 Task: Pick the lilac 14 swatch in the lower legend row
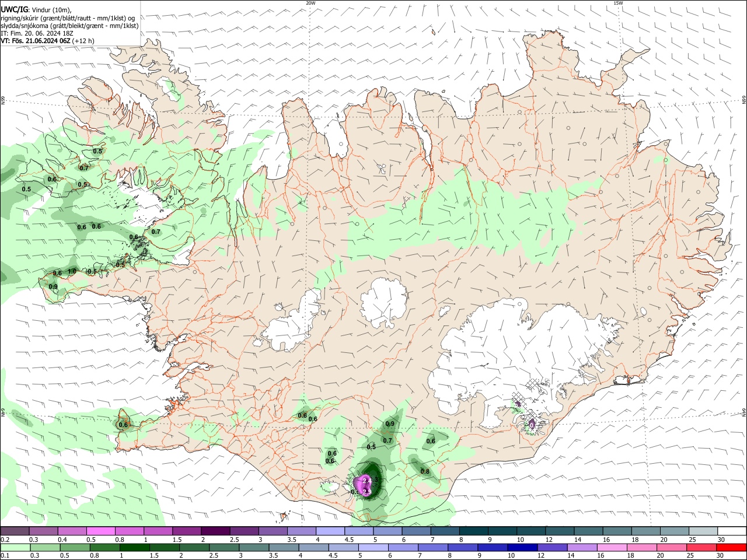point(582,547)
